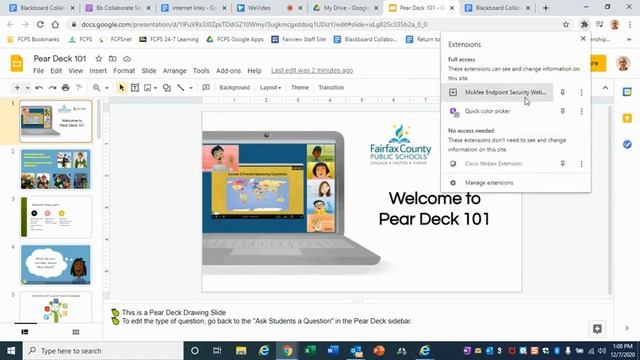Open the Layout dropdown
Viewport: 640px width, 360px height.
pyautogui.click(x=270, y=88)
